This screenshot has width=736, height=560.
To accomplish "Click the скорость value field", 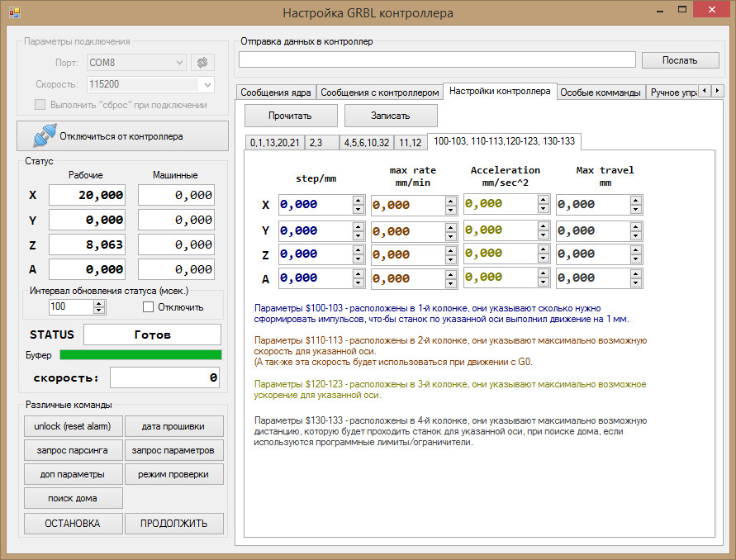I will click(164, 377).
